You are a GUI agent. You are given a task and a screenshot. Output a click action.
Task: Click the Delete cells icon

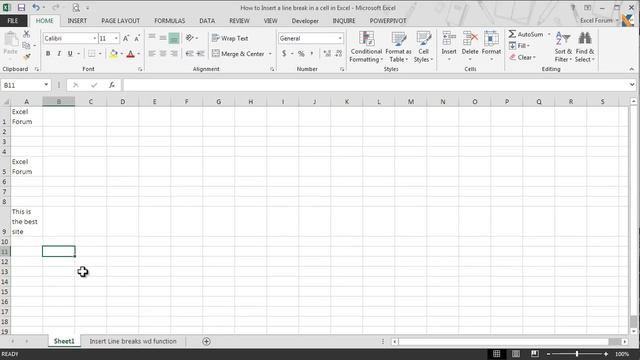point(470,46)
